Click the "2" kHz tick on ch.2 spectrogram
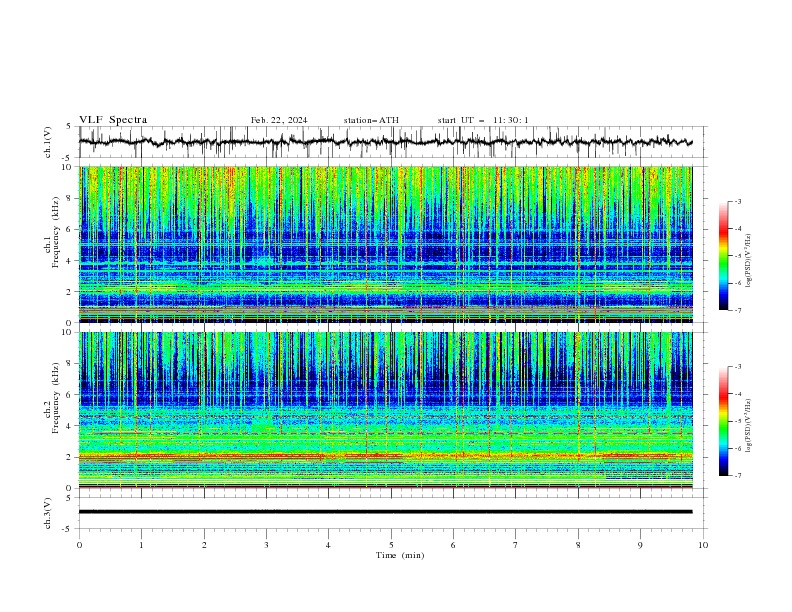792x612 pixels. coord(70,457)
